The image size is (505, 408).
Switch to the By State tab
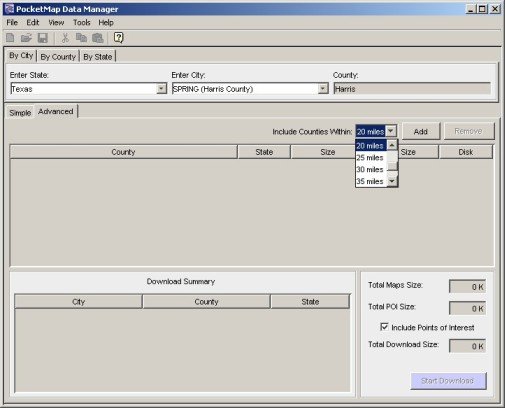[98, 57]
